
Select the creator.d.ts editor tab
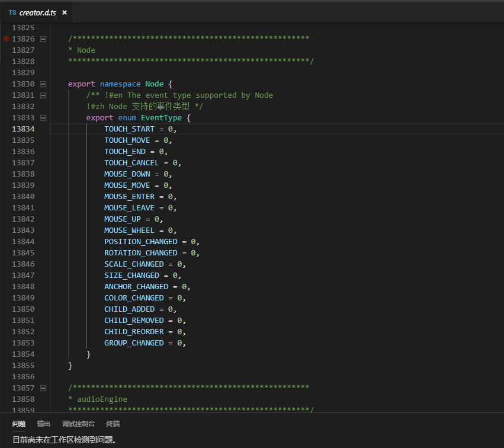38,12
